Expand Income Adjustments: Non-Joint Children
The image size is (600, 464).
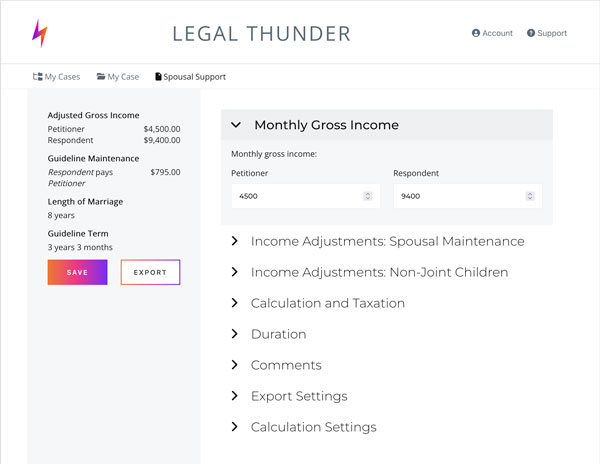[234, 272]
